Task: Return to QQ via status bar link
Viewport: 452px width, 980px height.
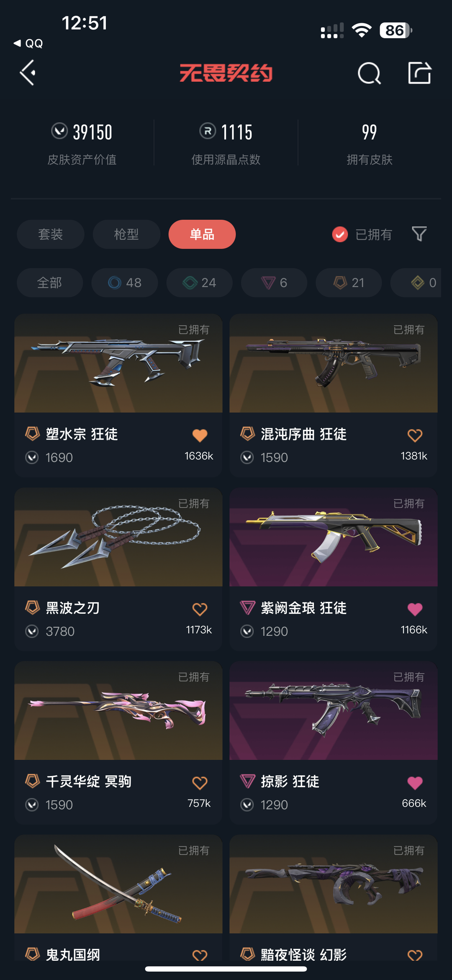Action: click(28, 44)
